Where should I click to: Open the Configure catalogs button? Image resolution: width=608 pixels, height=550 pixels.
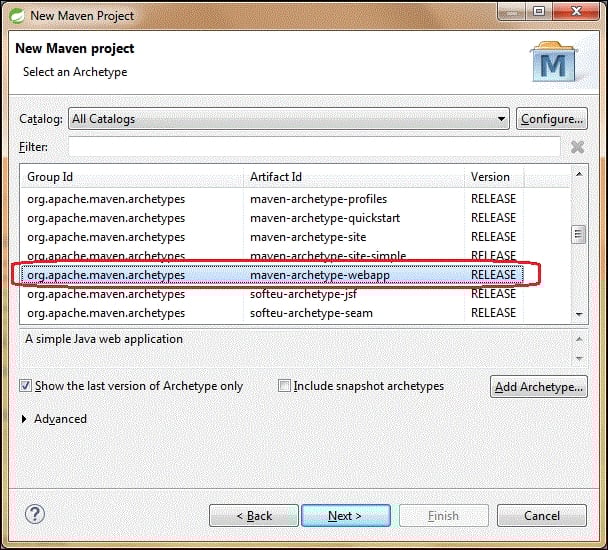tap(551, 119)
